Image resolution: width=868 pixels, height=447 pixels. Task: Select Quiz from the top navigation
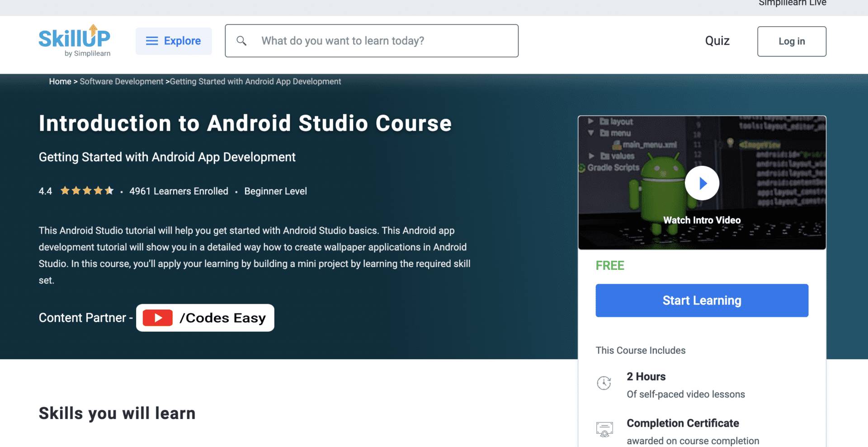point(717,41)
